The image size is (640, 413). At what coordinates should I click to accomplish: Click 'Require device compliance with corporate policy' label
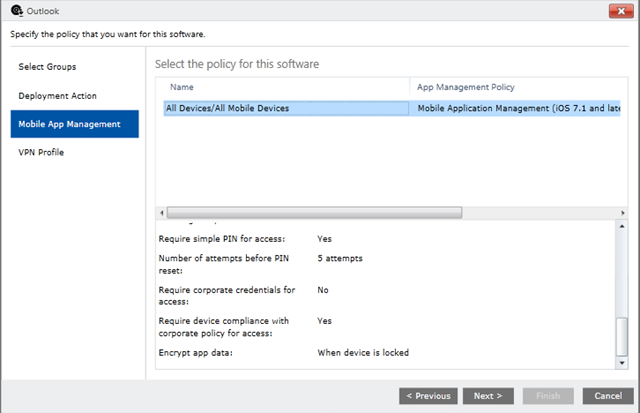[x=224, y=327]
